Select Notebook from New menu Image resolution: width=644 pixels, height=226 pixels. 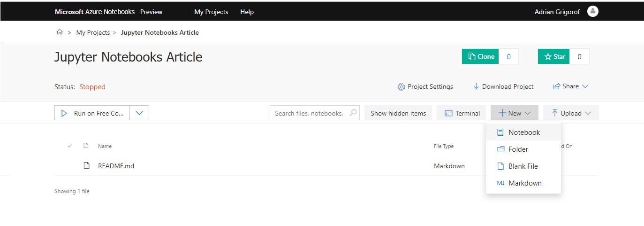523,132
